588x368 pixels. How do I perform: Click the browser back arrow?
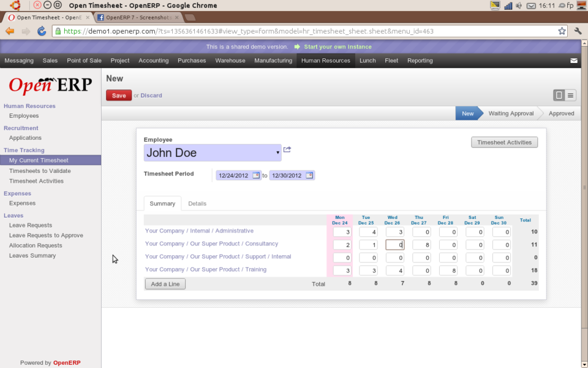point(10,31)
